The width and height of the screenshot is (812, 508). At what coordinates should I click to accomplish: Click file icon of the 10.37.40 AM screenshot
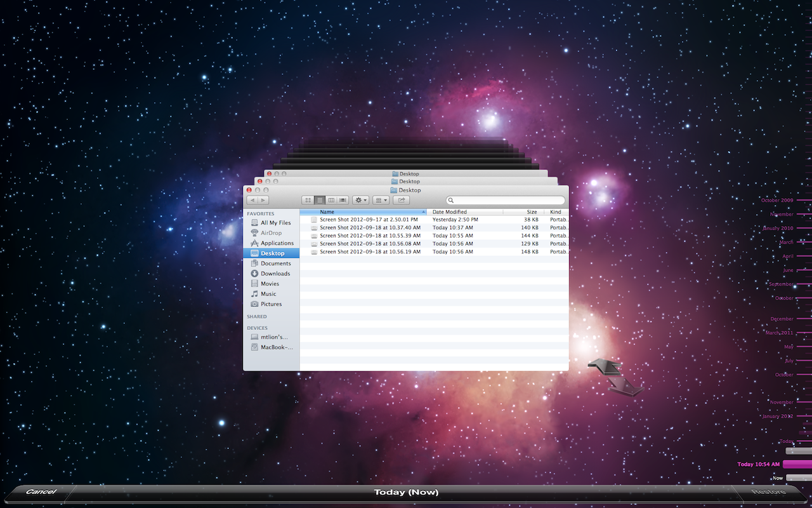pos(313,227)
